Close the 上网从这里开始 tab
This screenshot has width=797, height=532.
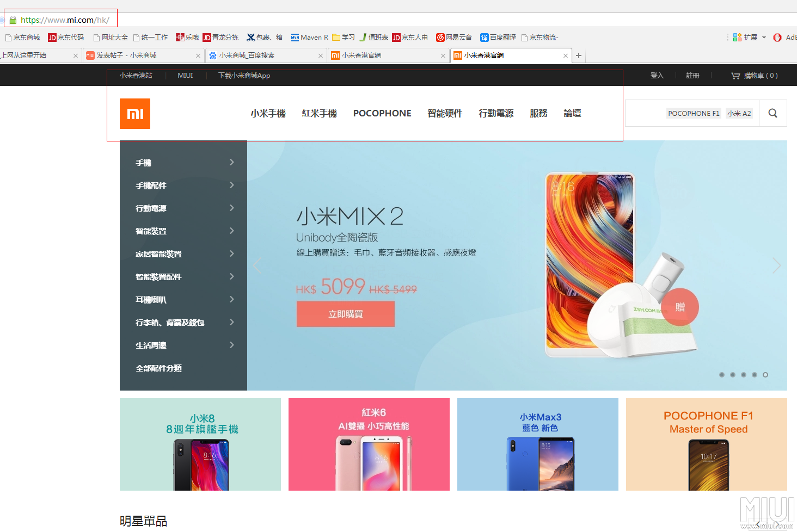tap(76, 55)
